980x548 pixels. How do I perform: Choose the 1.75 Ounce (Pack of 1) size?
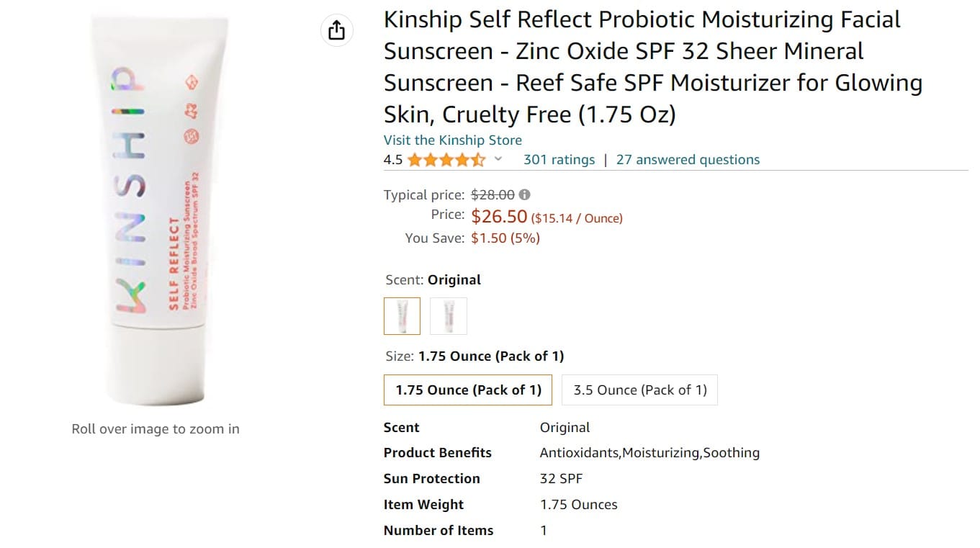pyautogui.click(x=468, y=390)
